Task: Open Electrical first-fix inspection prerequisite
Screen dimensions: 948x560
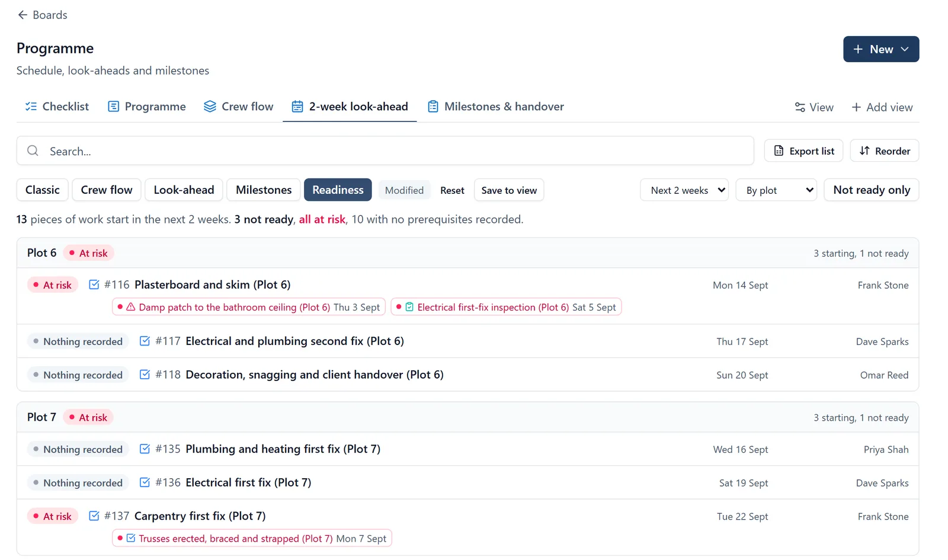Action: tap(506, 307)
